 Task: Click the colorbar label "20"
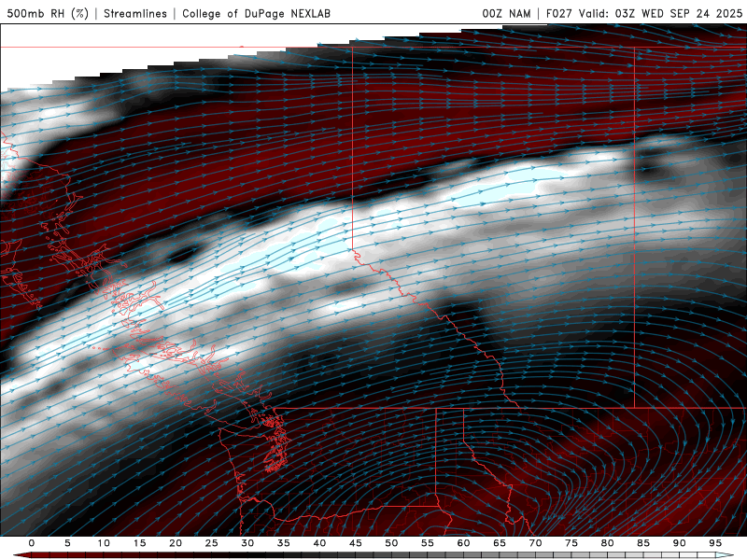coord(176,543)
